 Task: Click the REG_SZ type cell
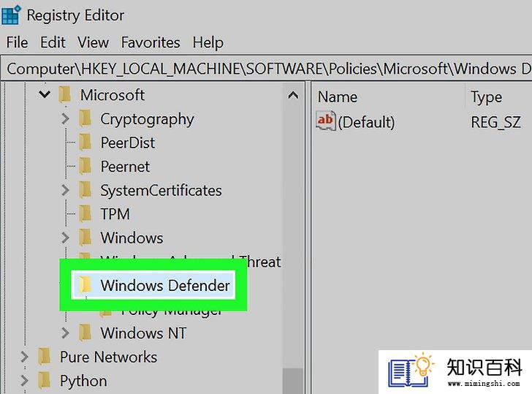(x=495, y=122)
